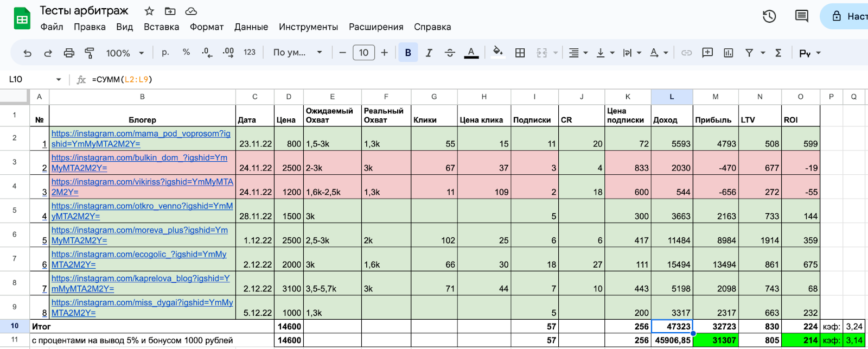Open the Данные menu
The height and width of the screenshot is (349, 868).
251,27
